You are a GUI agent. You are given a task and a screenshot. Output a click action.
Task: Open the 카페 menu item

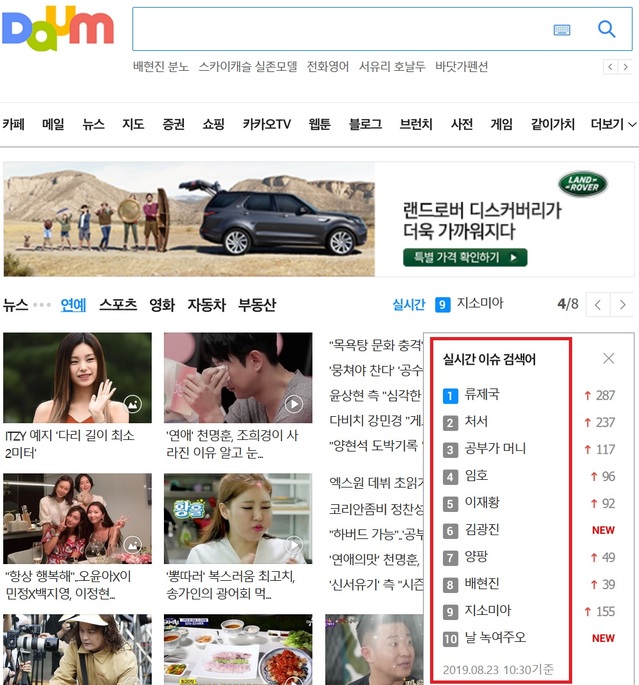tap(14, 124)
